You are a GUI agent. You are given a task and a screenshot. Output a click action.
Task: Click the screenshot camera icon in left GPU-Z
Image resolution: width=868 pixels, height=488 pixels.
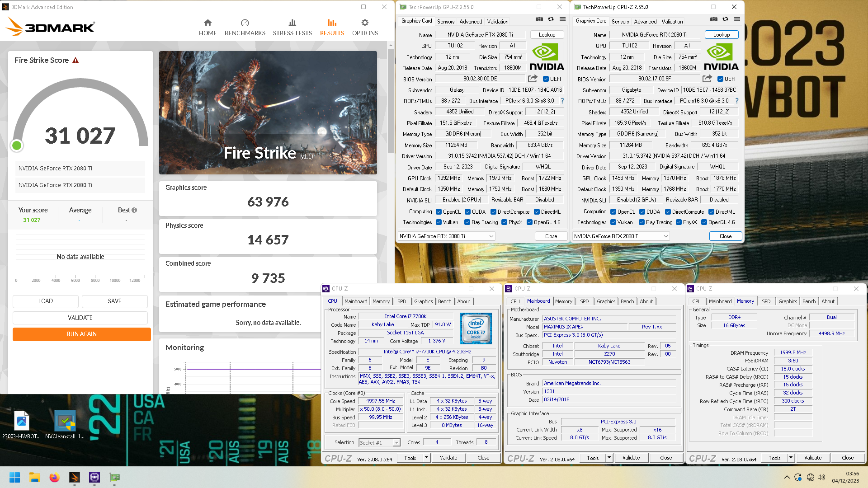click(539, 19)
